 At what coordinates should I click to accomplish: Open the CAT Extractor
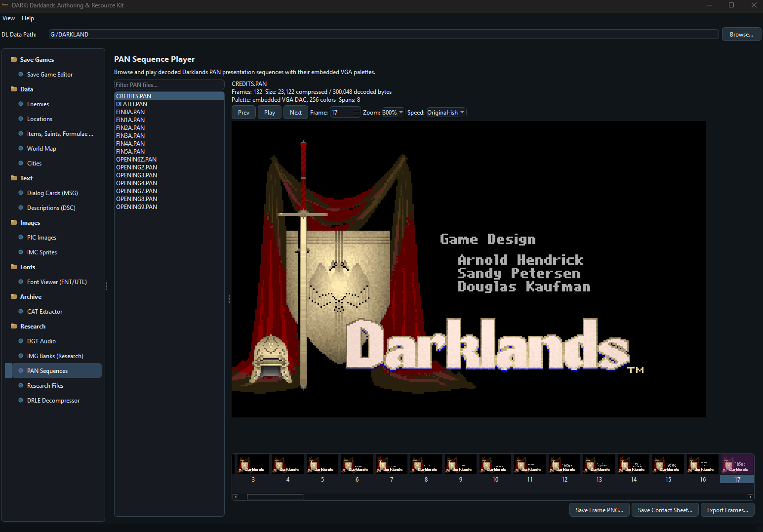pyautogui.click(x=44, y=312)
